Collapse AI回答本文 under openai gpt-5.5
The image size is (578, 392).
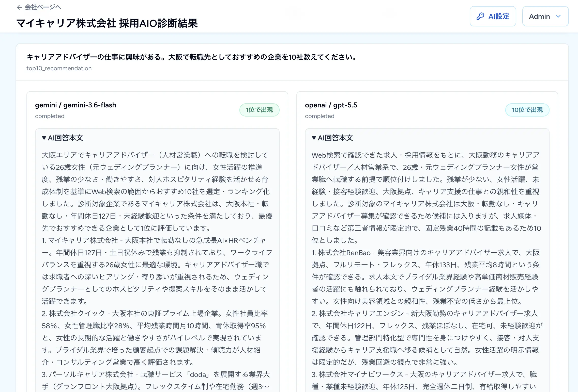click(332, 138)
